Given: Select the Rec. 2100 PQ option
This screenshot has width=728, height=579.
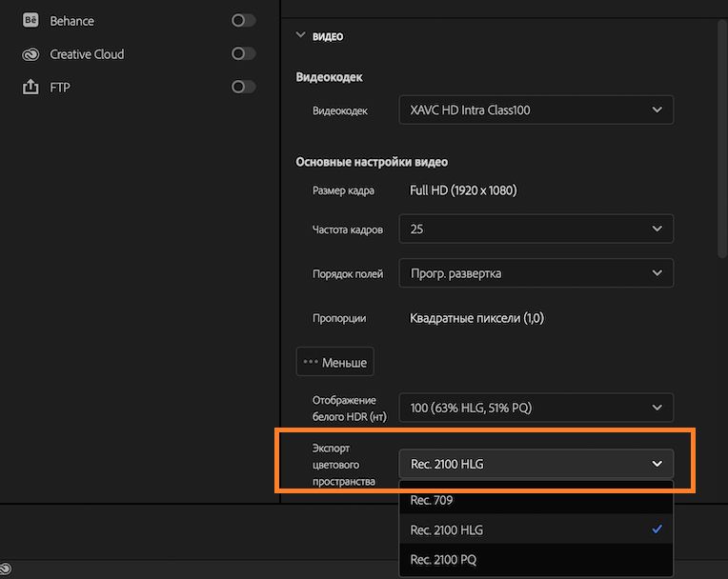Looking at the screenshot, I should pos(536,559).
